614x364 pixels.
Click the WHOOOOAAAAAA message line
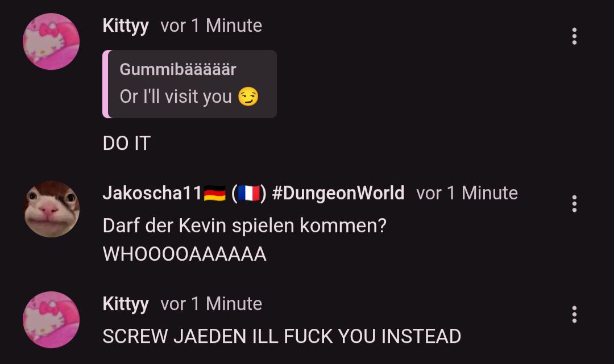click(x=184, y=254)
